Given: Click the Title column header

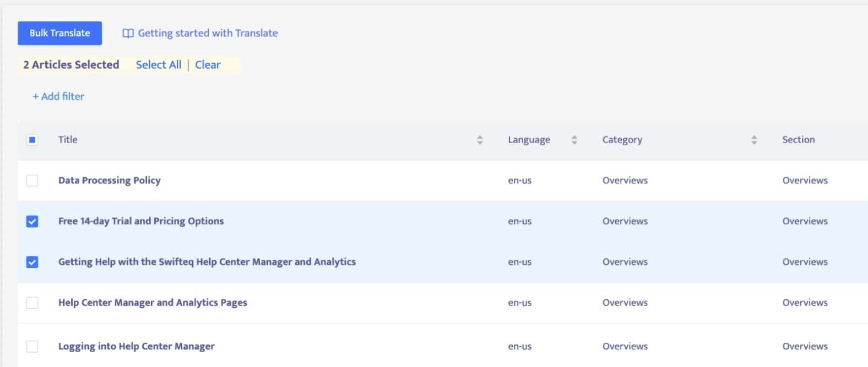Looking at the screenshot, I should (x=68, y=140).
